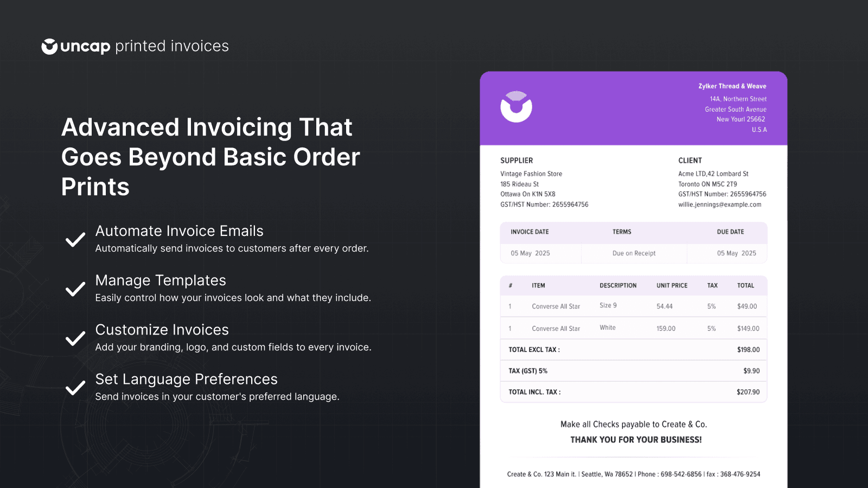Click the checkmark beside Set Language Preferences

[x=75, y=388]
